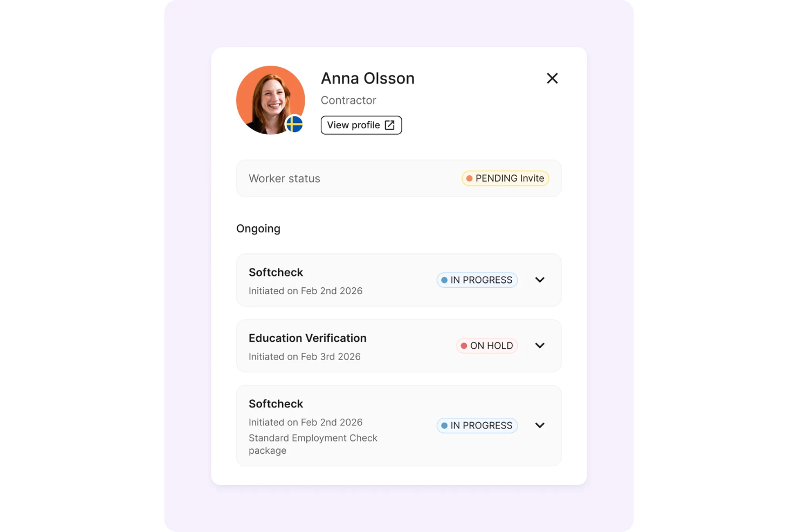
Task: Click the IN PROGRESS pill on the bottom Softcheck
Action: coord(477,425)
